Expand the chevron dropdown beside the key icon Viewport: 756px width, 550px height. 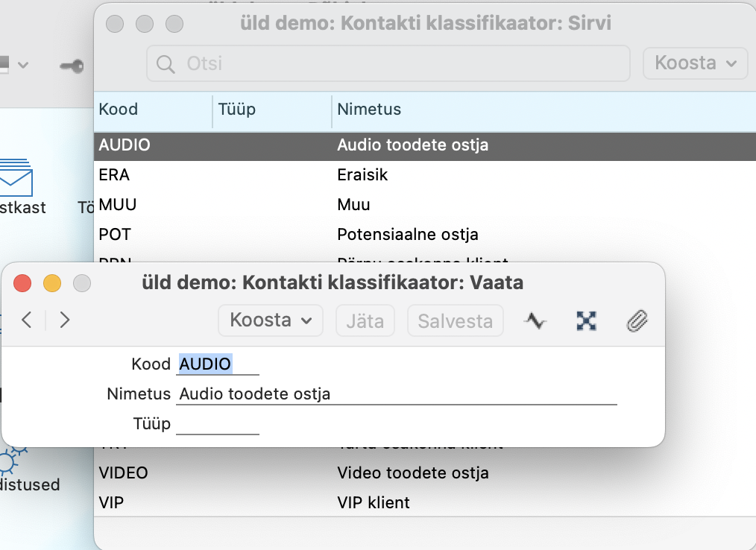coord(22,65)
